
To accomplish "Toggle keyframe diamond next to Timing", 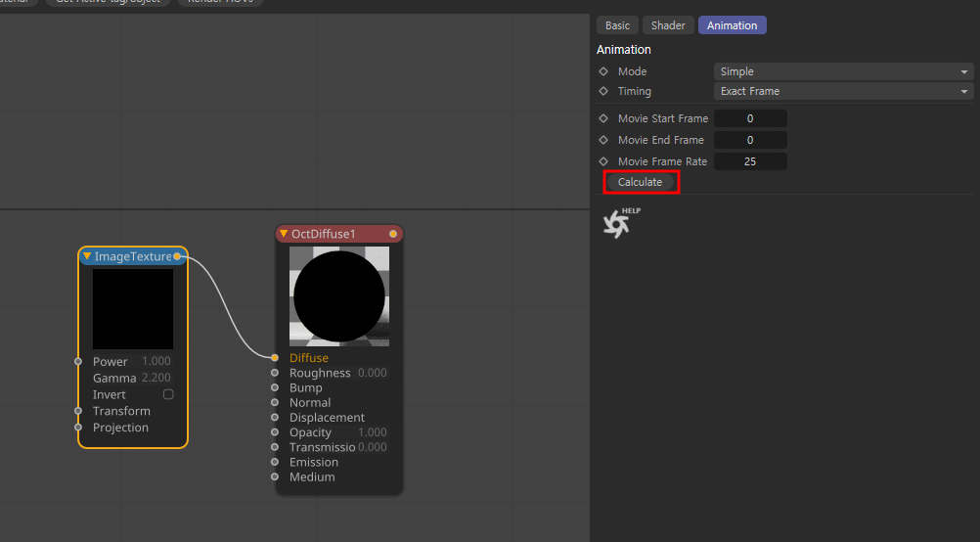I will pos(603,91).
